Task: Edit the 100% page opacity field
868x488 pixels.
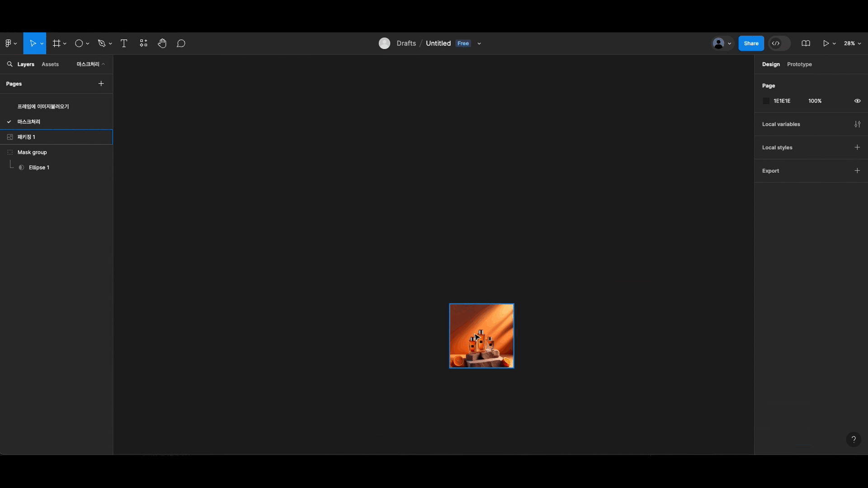Action: coord(815,101)
